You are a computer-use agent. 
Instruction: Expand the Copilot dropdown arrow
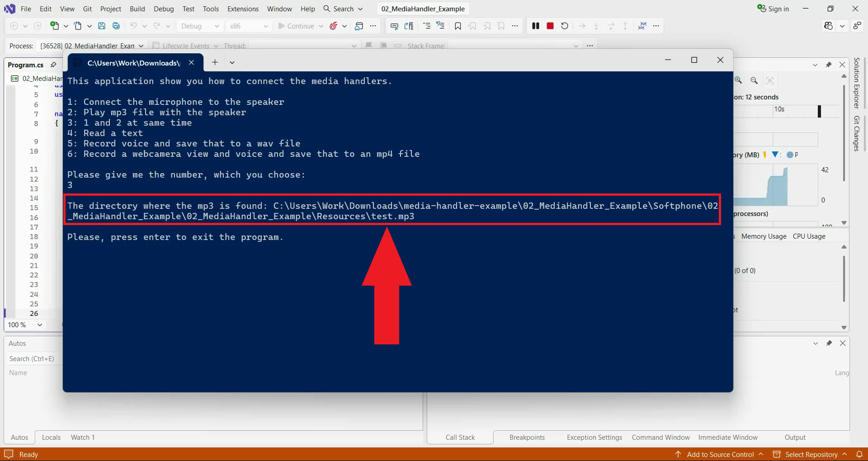coord(842,26)
